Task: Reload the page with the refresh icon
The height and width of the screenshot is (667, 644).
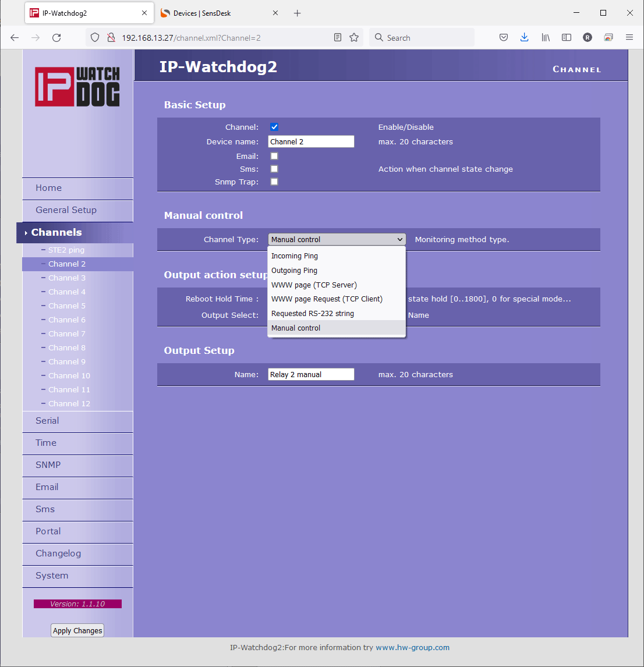Action: 56,37
